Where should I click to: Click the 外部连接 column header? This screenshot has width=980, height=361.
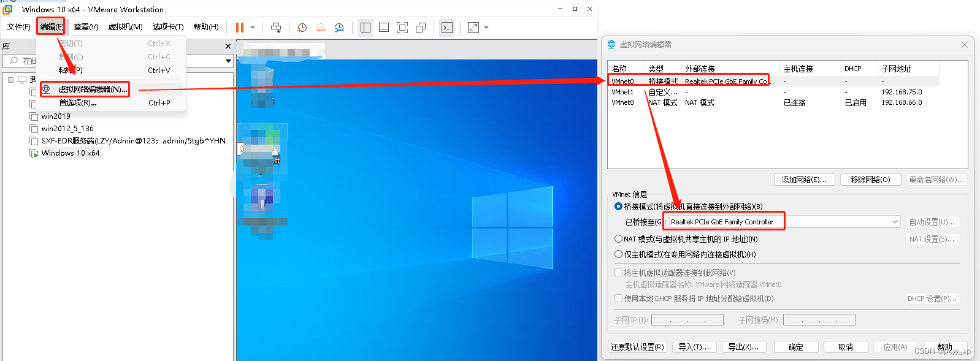click(x=730, y=69)
